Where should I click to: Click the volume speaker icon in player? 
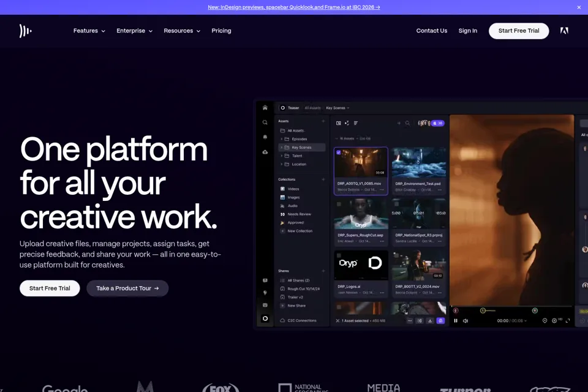[x=466, y=321]
